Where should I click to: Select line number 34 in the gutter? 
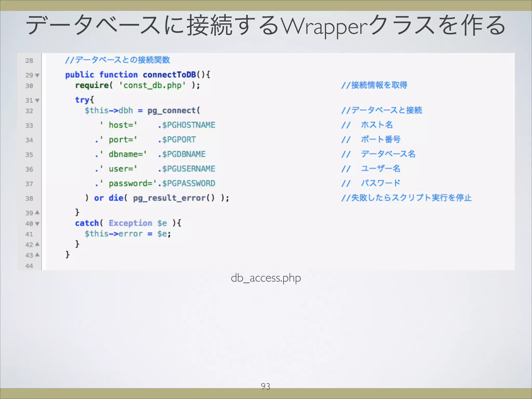click(x=29, y=140)
